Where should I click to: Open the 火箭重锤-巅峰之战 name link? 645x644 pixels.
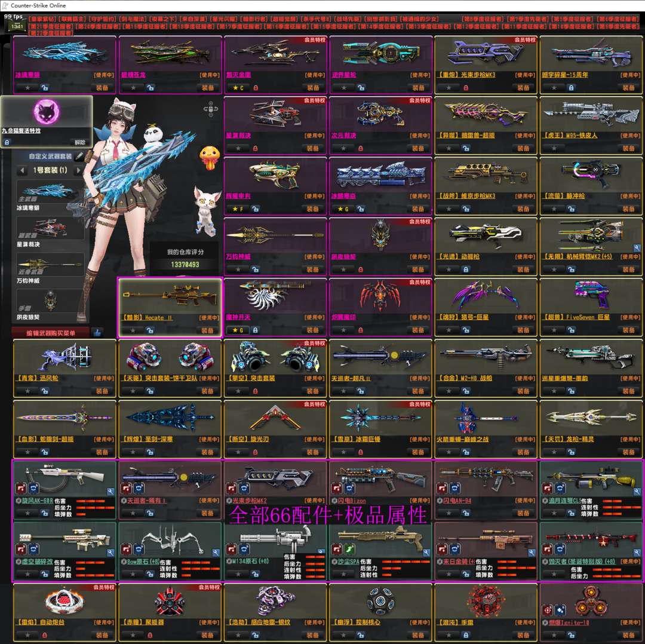click(x=463, y=439)
